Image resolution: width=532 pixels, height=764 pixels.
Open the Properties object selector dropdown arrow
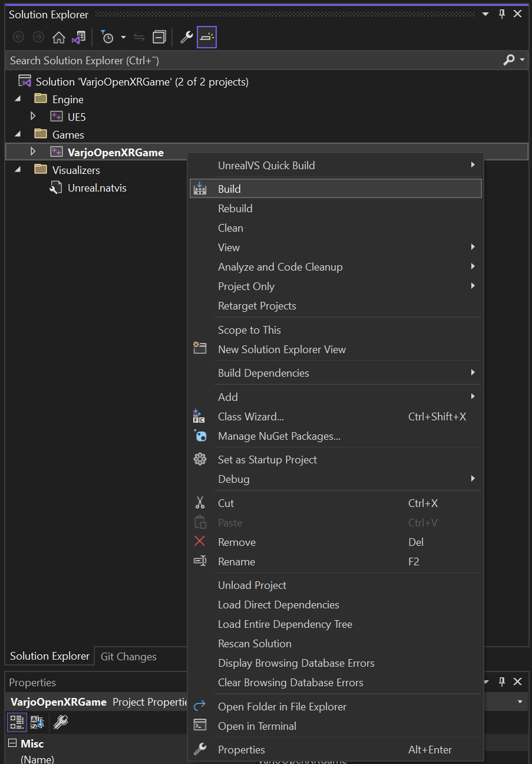tap(520, 702)
